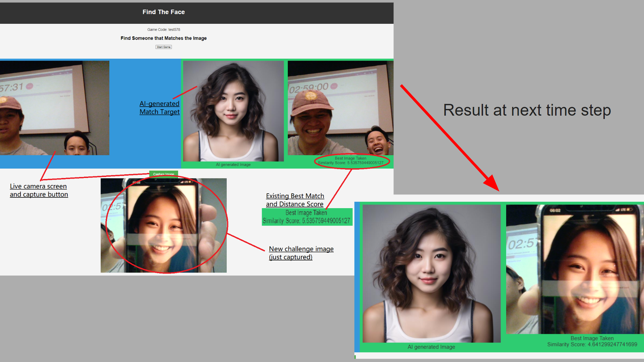
Task: Click the result panel's best image phone photo
Action: click(574, 269)
